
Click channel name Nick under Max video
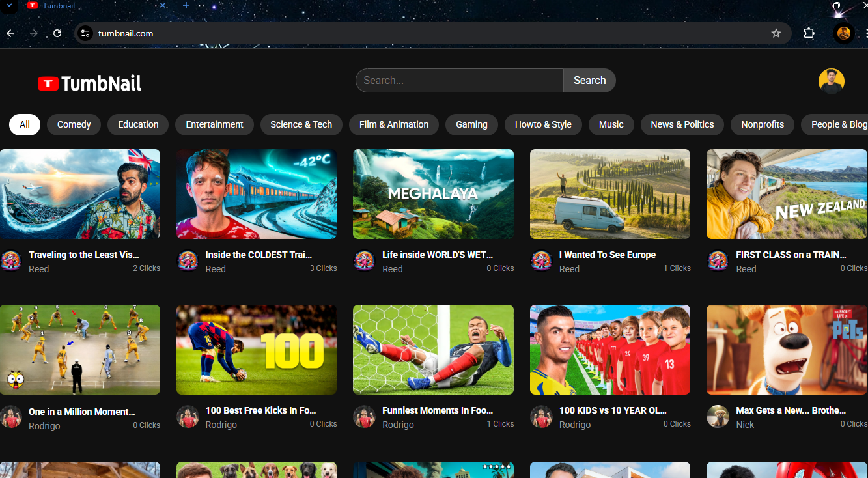(745, 425)
